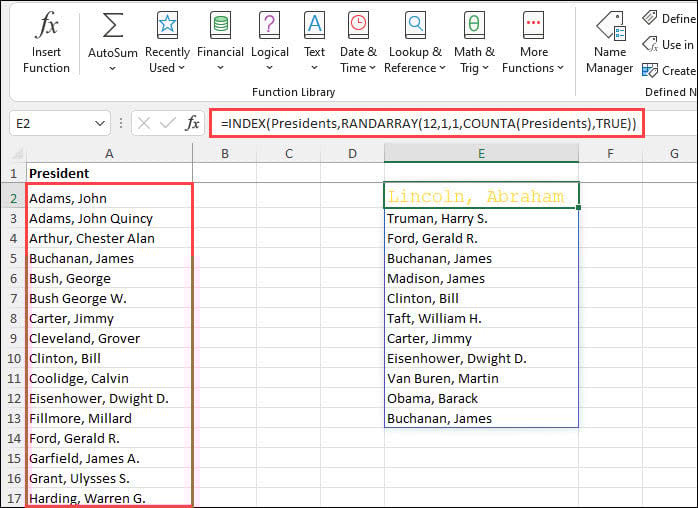
Task: Select cell 'Van Buren, Martin'
Action: pos(481,378)
